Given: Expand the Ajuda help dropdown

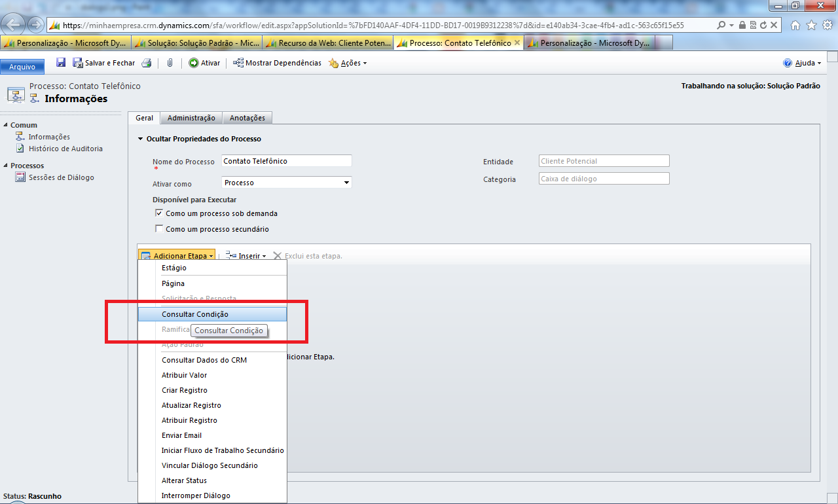Looking at the screenshot, I should click(x=801, y=63).
